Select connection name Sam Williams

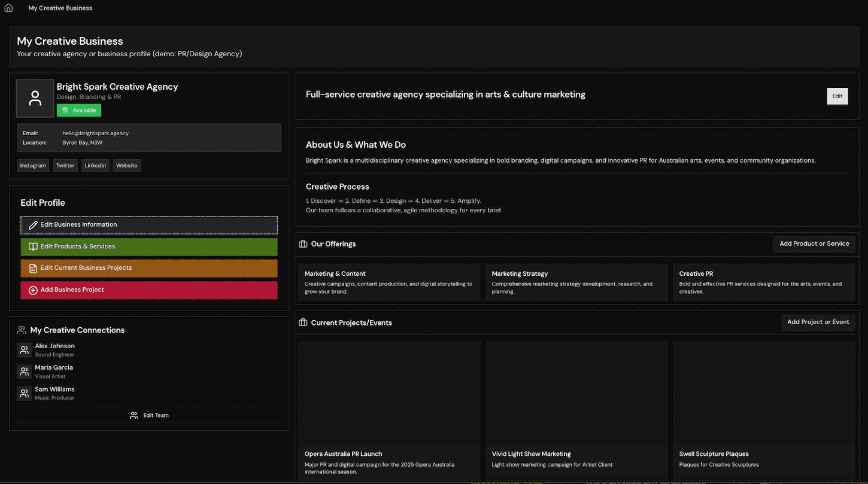[x=54, y=389]
